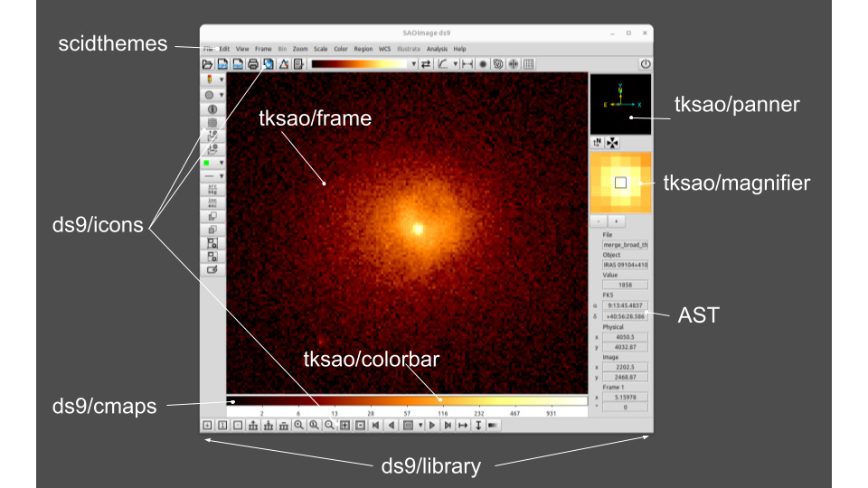Click the zoom in magnifier icon
The width and height of the screenshot is (868, 488).
coord(299,426)
